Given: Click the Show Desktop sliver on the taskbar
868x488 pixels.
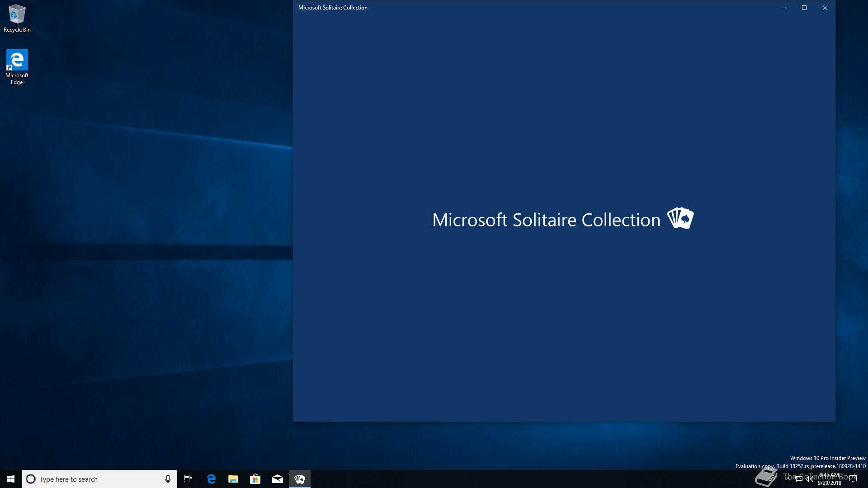Looking at the screenshot, I should click(867, 479).
